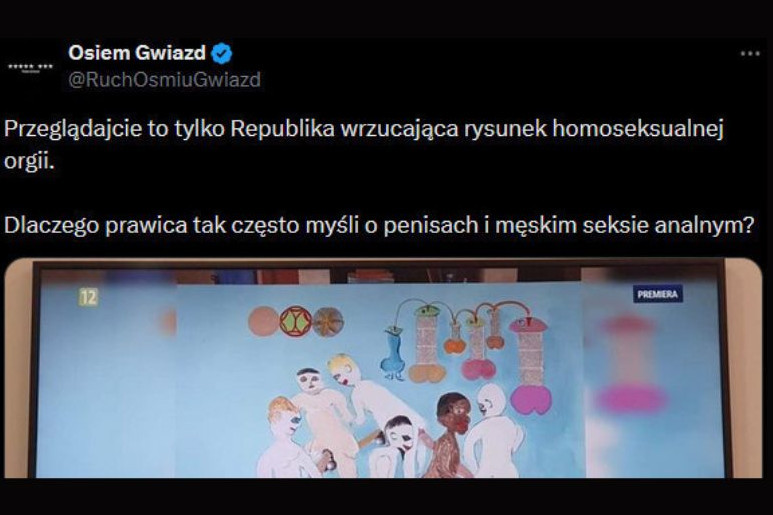Click the word homoseksualnej in tweet
This screenshot has height=515, width=773.
pyautogui.click(x=637, y=129)
